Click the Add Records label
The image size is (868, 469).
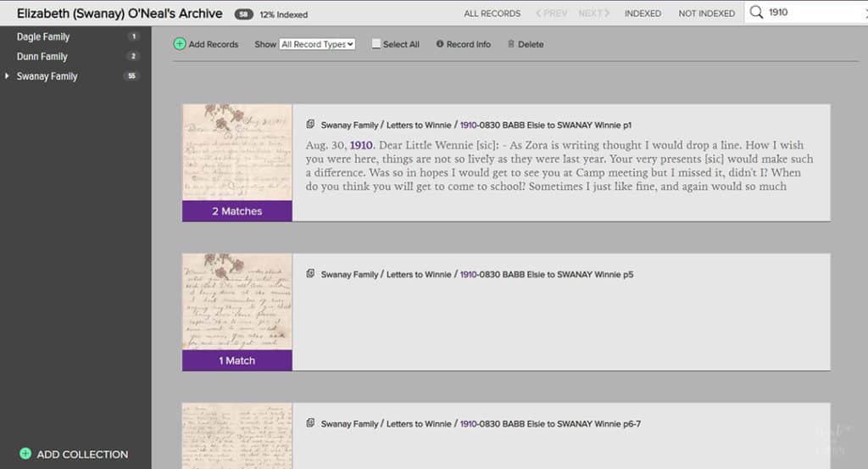click(213, 44)
